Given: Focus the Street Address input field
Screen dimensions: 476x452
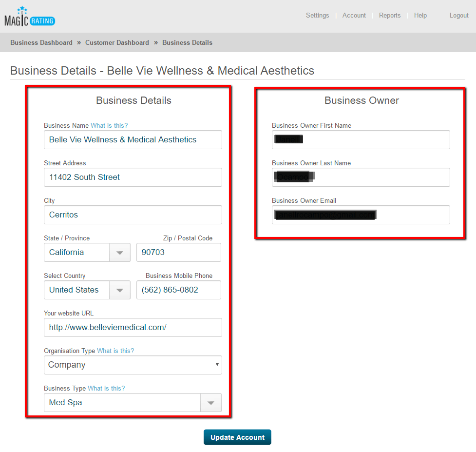Looking at the screenshot, I should pos(133,177).
